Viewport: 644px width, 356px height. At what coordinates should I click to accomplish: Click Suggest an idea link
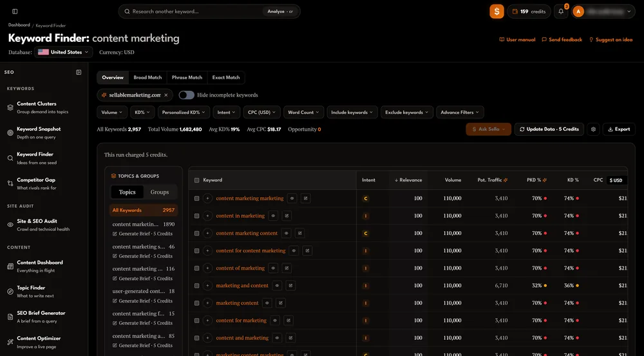(x=611, y=40)
